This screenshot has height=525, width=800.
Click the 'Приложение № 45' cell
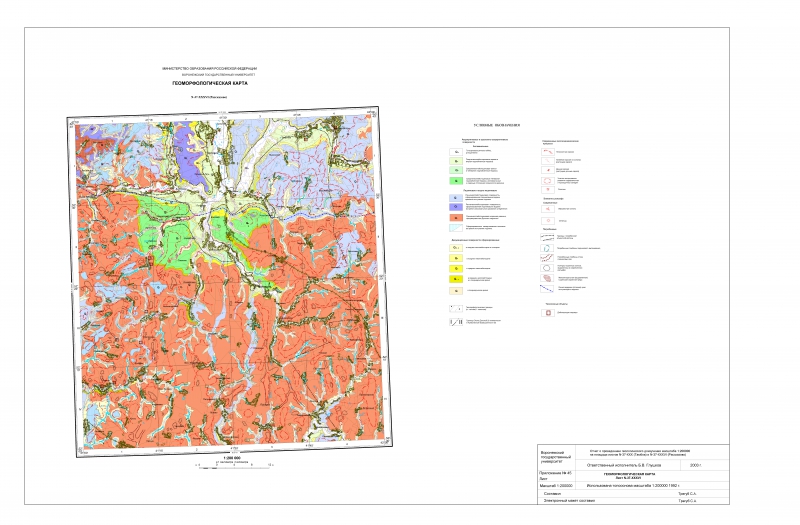pyautogui.click(x=555, y=473)
